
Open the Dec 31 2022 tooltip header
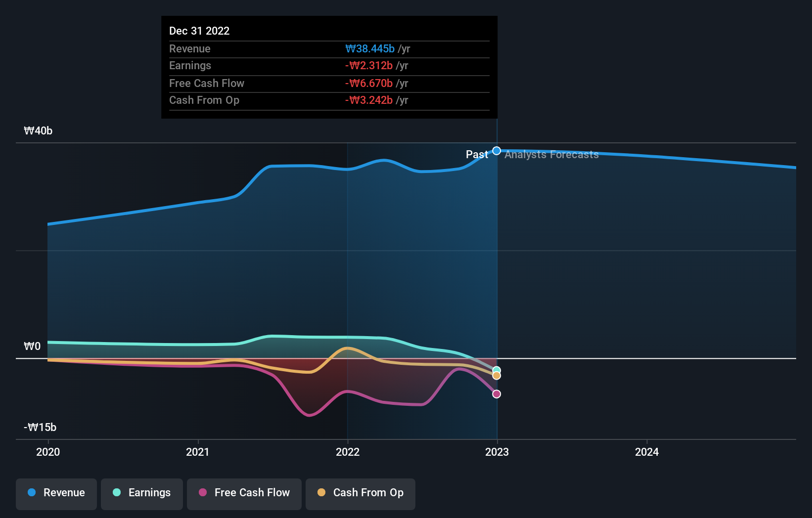coord(199,31)
